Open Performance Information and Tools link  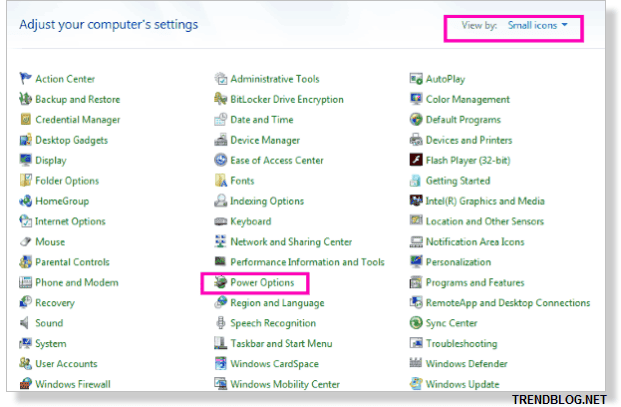307,262
